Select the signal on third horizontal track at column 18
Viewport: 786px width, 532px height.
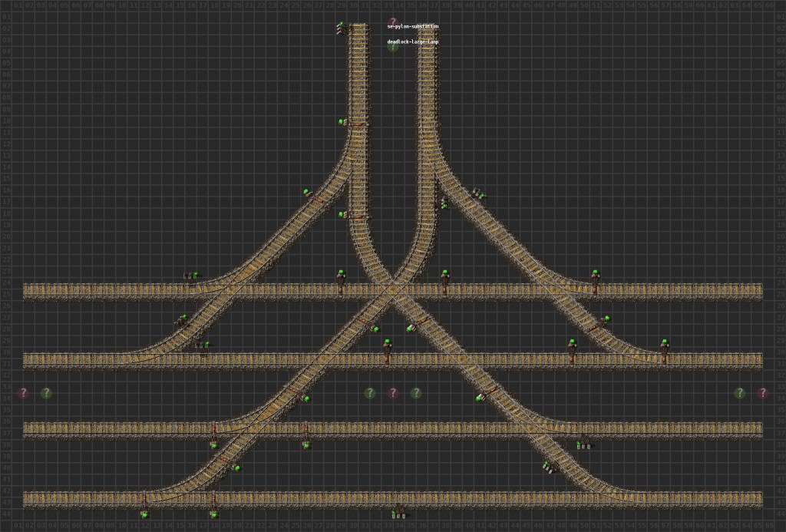(x=214, y=435)
